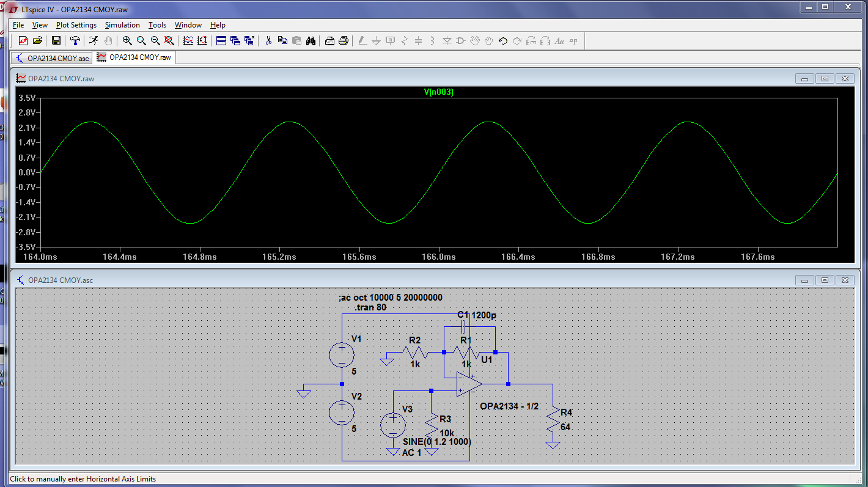Switch to the OPA2134 CMOY.asc tab
The width and height of the screenshot is (868, 487).
point(52,58)
